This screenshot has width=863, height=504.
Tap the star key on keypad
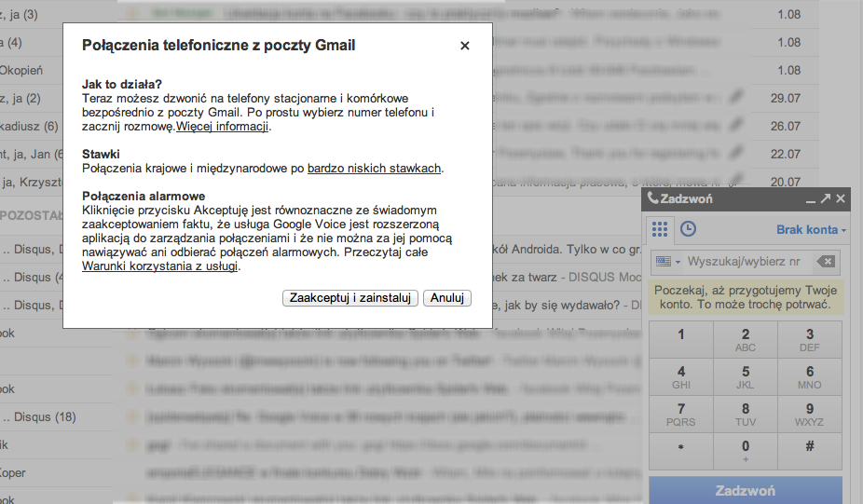coord(681,451)
